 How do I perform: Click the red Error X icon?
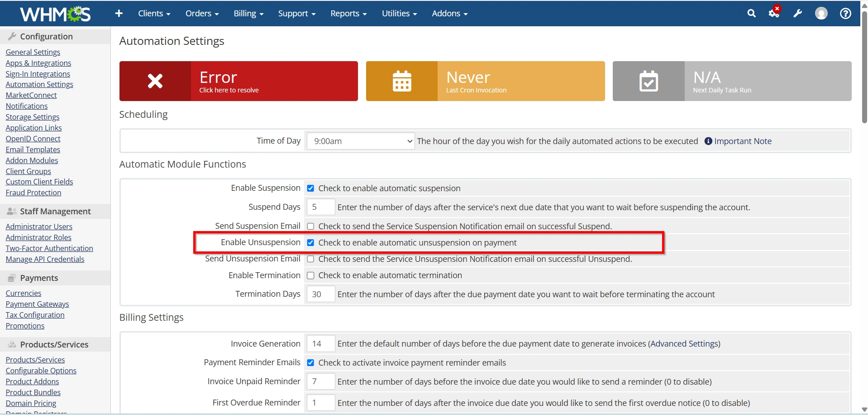[x=155, y=81]
